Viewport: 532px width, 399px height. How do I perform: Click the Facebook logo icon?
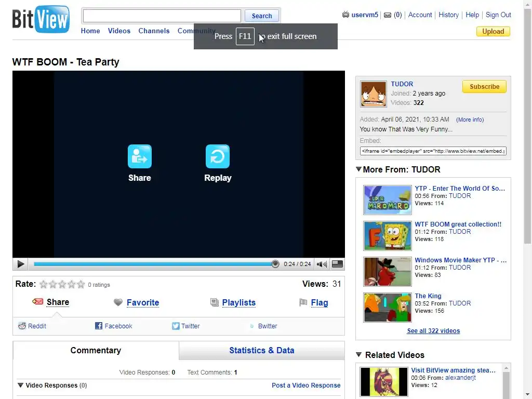coord(98,326)
